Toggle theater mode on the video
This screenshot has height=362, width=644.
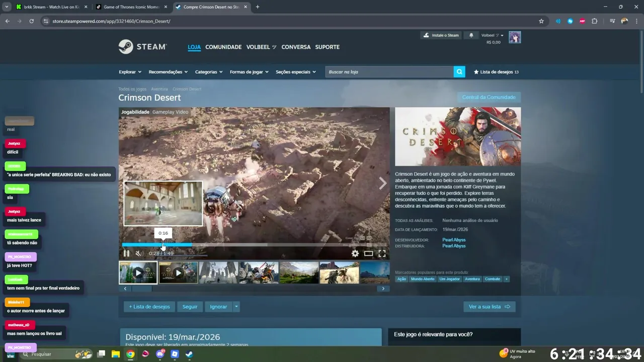368,253
